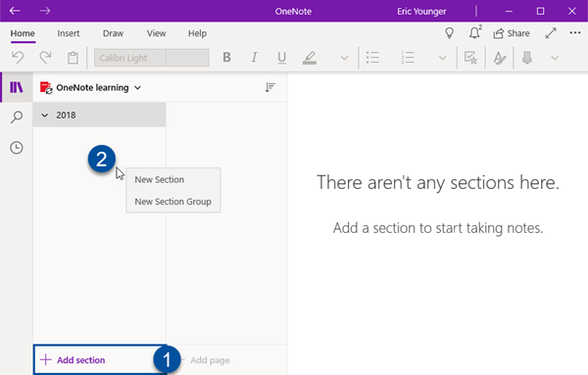Open the notifications bell
The image size is (588, 375).
tap(474, 33)
